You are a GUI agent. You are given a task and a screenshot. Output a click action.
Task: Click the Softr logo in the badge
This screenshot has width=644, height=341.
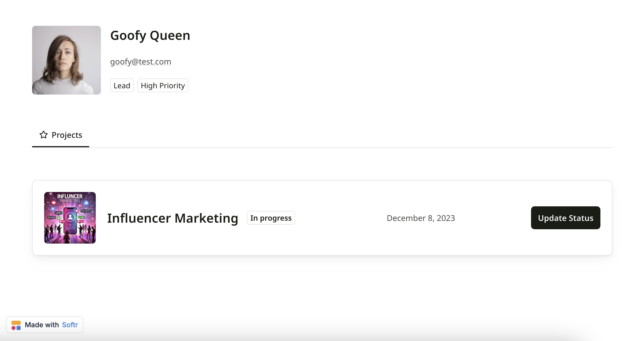pyautogui.click(x=16, y=325)
